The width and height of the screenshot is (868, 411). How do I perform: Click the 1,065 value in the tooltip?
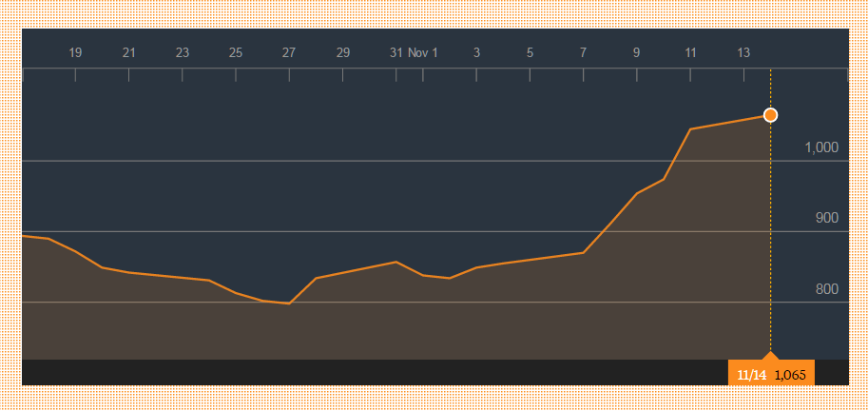[x=790, y=375]
